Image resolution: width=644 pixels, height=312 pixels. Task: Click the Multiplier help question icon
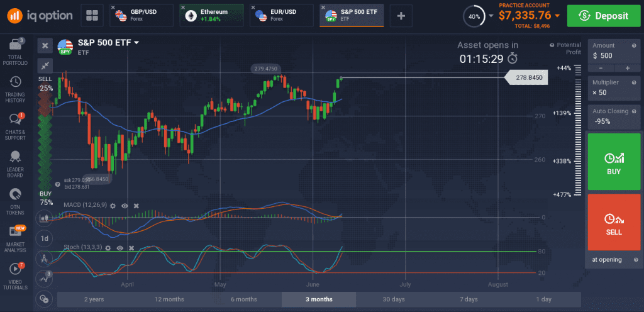pyautogui.click(x=634, y=82)
